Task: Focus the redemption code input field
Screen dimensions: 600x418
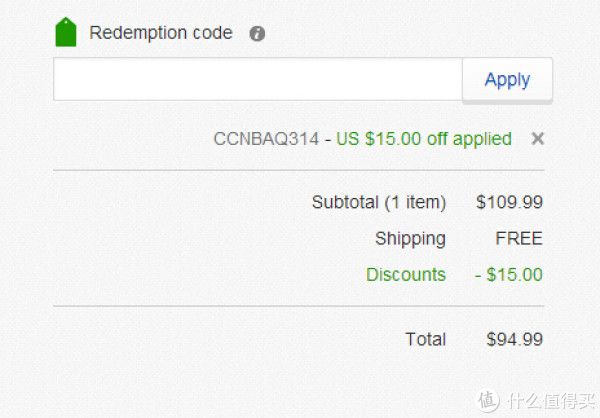Action: point(258,79)
